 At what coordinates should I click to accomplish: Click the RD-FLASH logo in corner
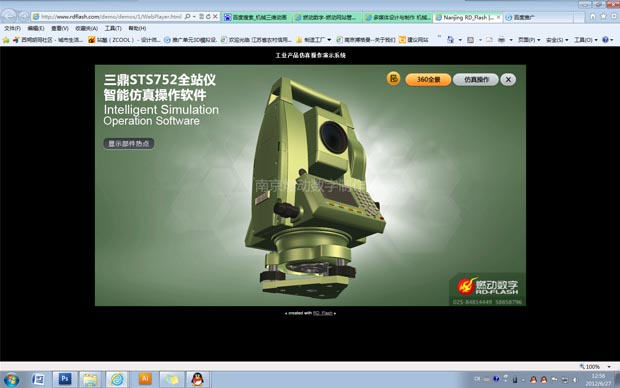coord(488,286)
